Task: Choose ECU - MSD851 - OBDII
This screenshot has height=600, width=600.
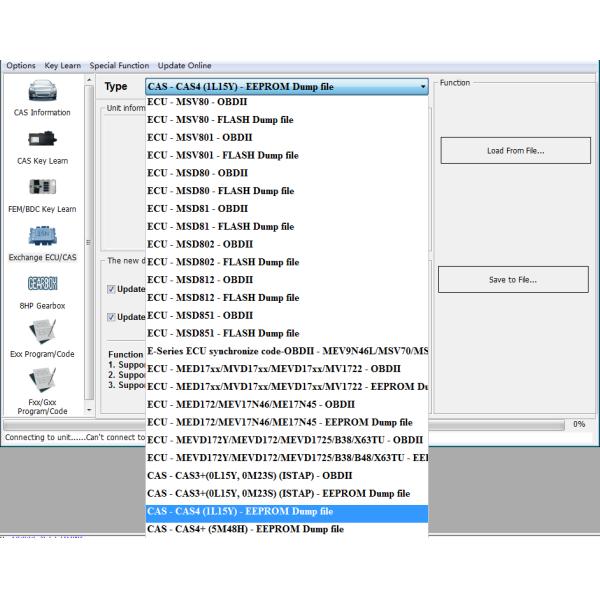Action: click(x=287, y=316)
